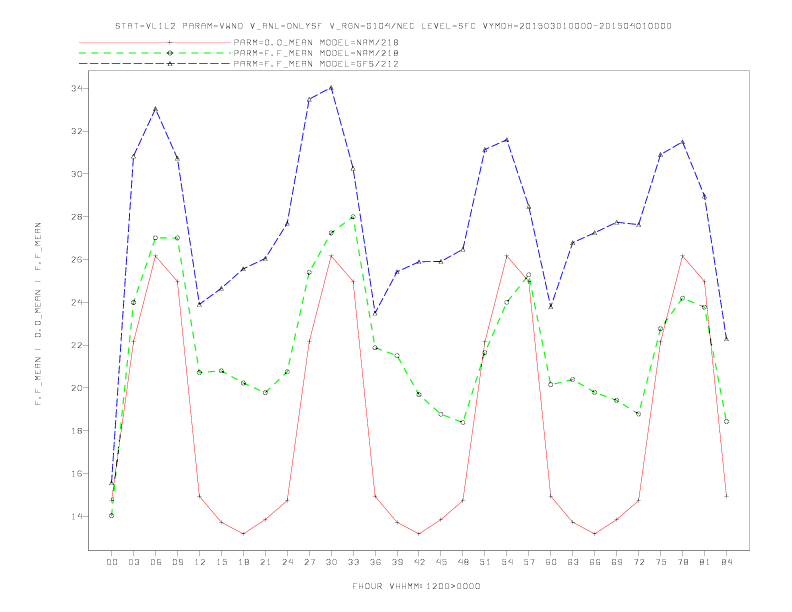Click x-axis forecast hour label '27'

(309, 562)
